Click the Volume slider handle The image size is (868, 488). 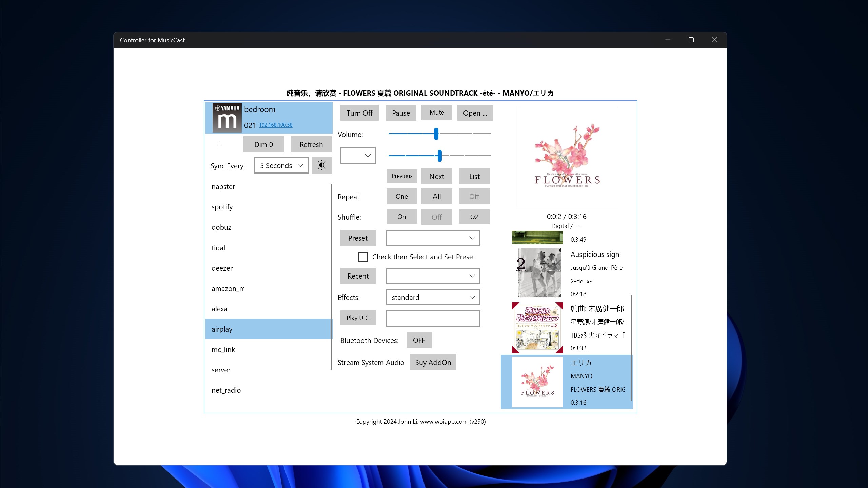pyautogui.click(x=436, y=134)
